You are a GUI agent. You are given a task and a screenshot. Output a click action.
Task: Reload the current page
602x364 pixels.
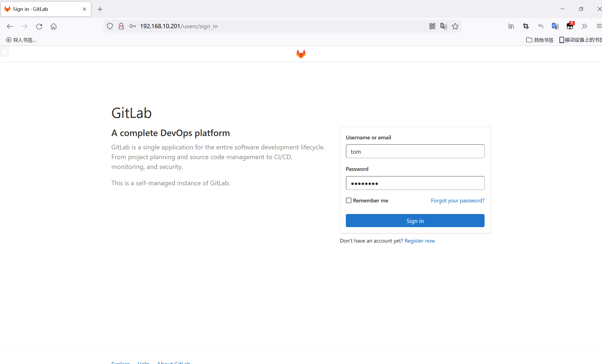(x=39, y=26)
